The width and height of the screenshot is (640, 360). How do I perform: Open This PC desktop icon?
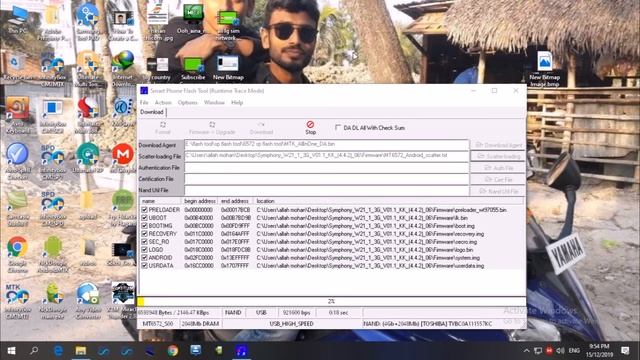18,20
